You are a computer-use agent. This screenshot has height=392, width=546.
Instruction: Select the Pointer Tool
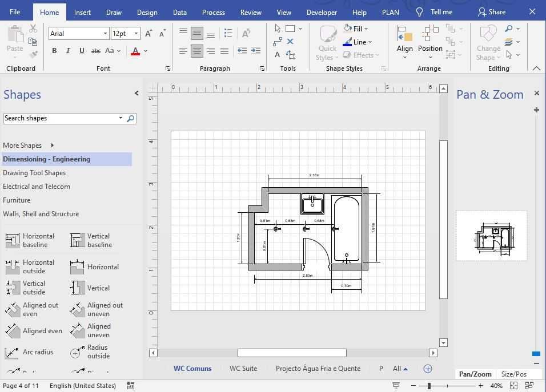click(277, 28)
